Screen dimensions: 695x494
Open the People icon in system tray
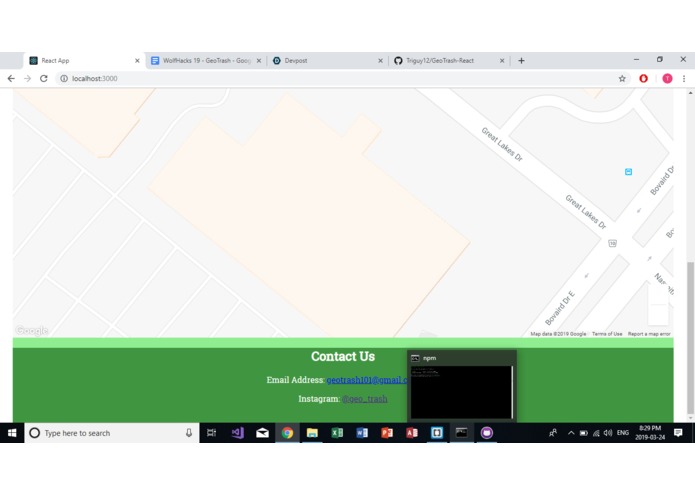coord(553,433)
